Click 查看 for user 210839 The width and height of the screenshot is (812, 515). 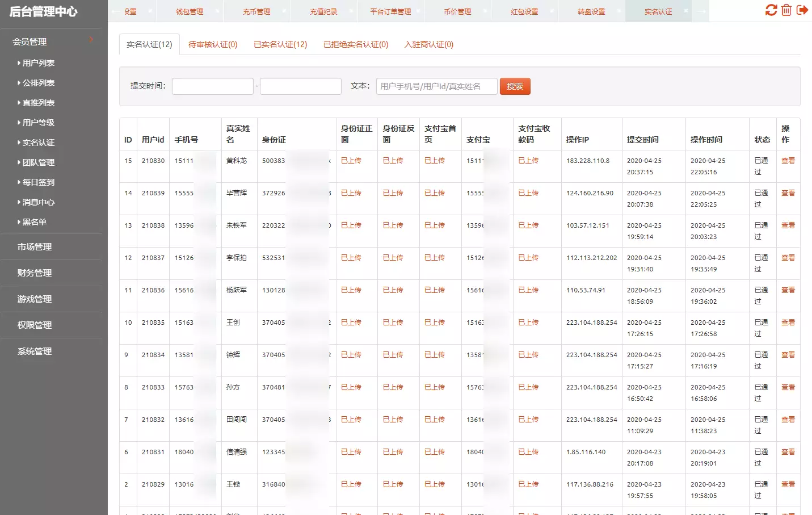788,193
